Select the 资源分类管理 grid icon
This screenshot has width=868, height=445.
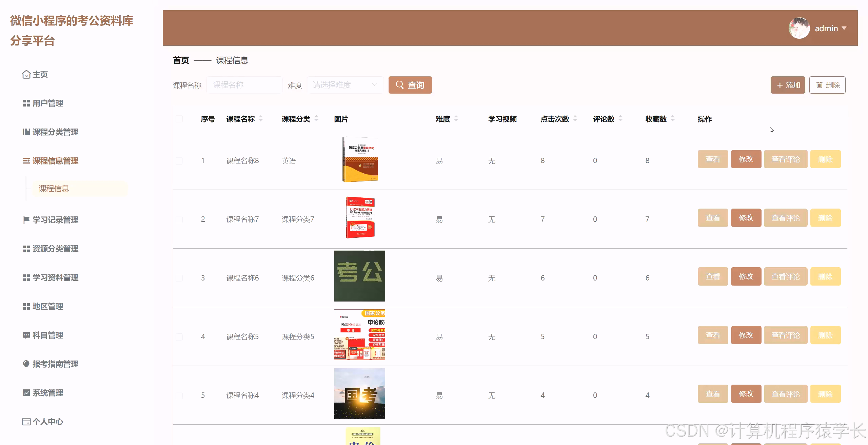pos(26,249)
